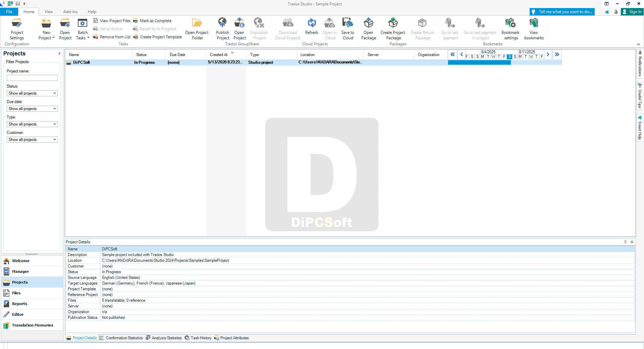This screenshot has width=644, height=349.
Task: Open the Editor view
Action: (x=32, y=314)
